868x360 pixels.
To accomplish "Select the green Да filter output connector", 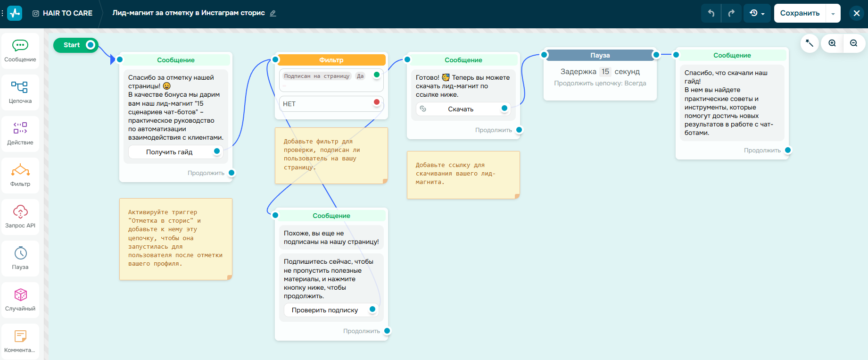I will [x=377, y=75].
